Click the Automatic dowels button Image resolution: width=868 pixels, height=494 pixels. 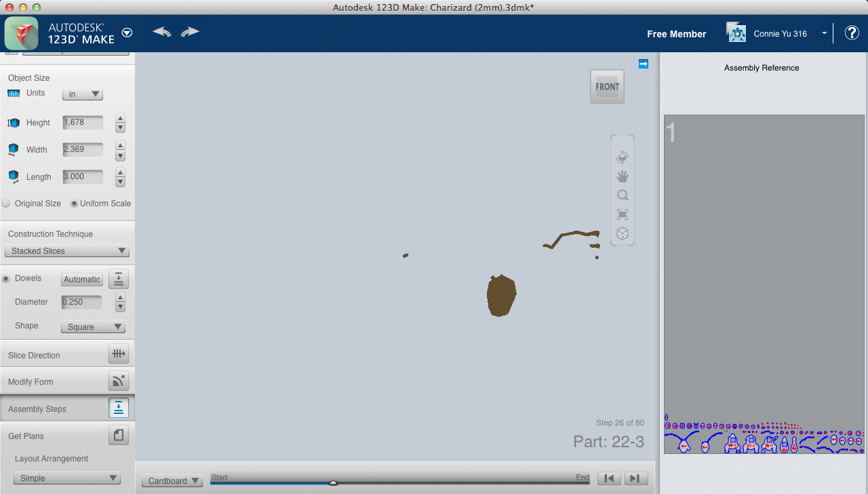[x=82, y=280]
